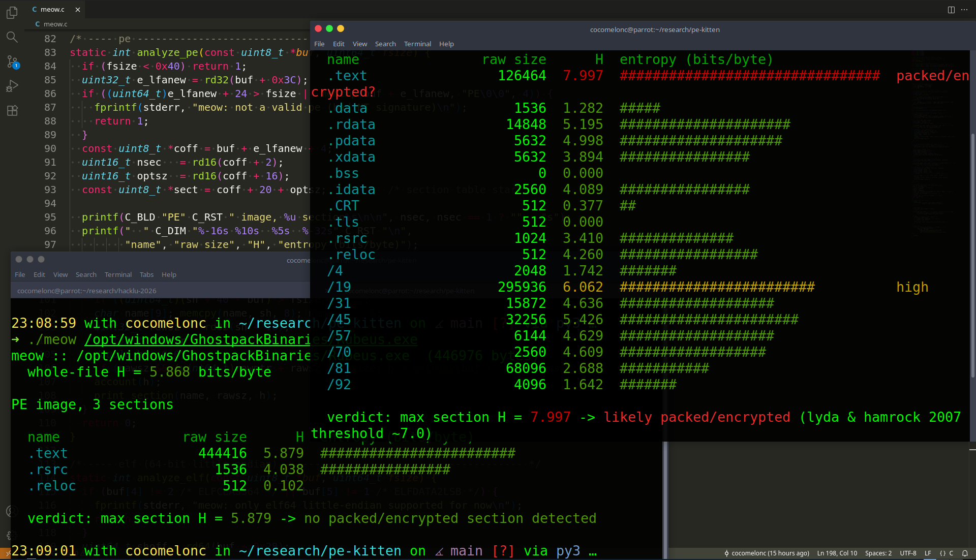This screenshot has width=976, height=560.
Task: Open the Explorer view in VS Code
Action: point(12,12)
